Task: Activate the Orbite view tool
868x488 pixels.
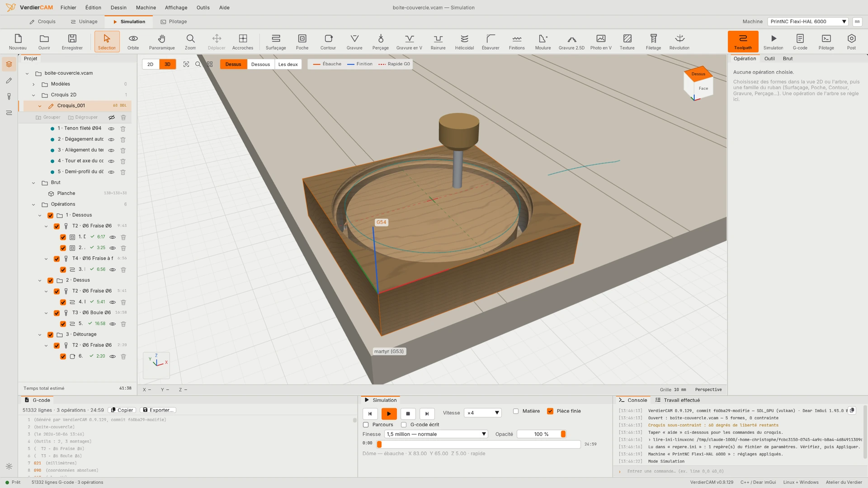Action: click(x=133, y=42)
